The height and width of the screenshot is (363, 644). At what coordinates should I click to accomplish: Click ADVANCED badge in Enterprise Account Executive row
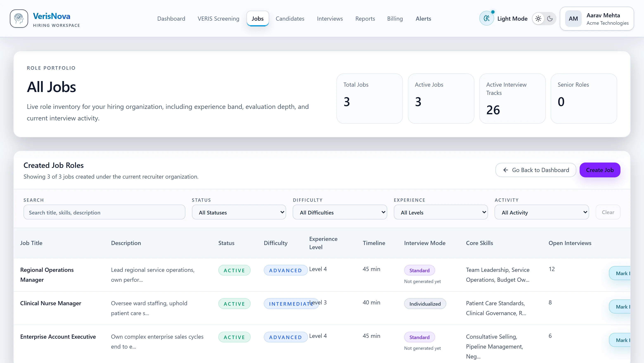(x=285, y=337)
